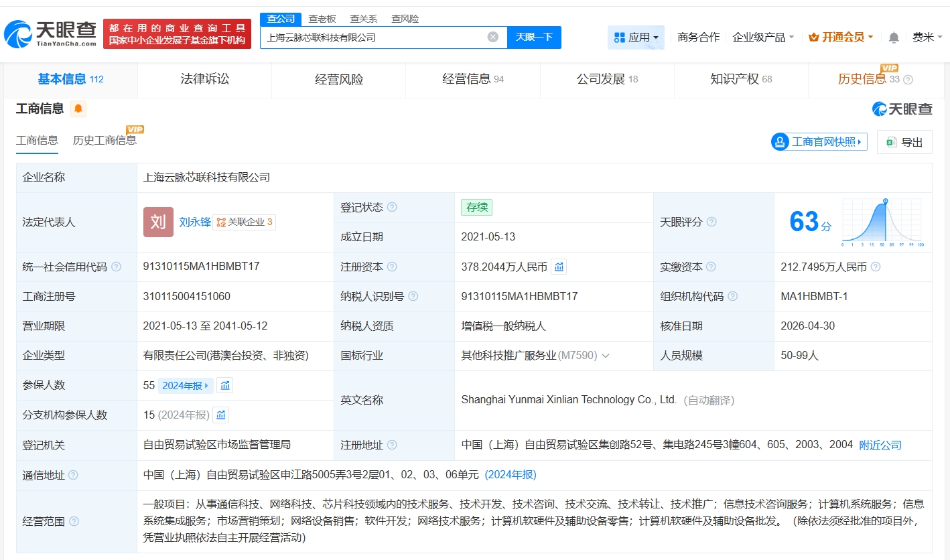Click the orange alert bell beside 工商信息 heading
This screenshot has height=560, width=950.
(x=78, y=109)
